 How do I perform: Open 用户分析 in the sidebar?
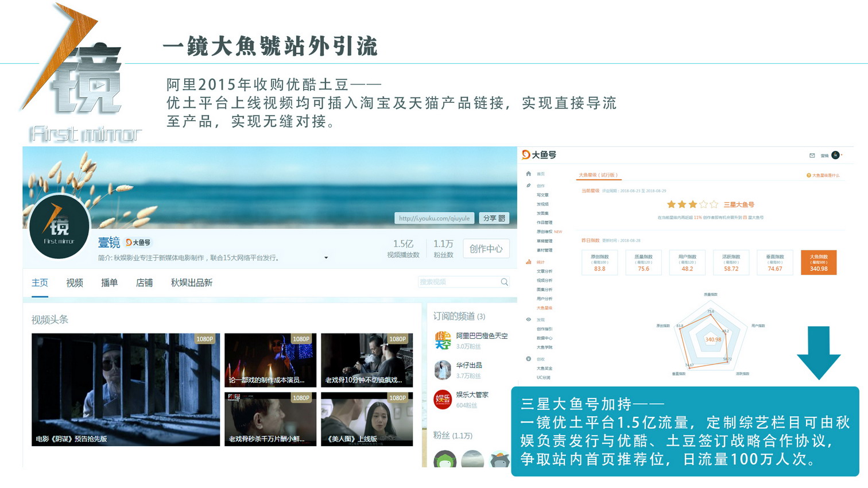(x=544, y=299)
